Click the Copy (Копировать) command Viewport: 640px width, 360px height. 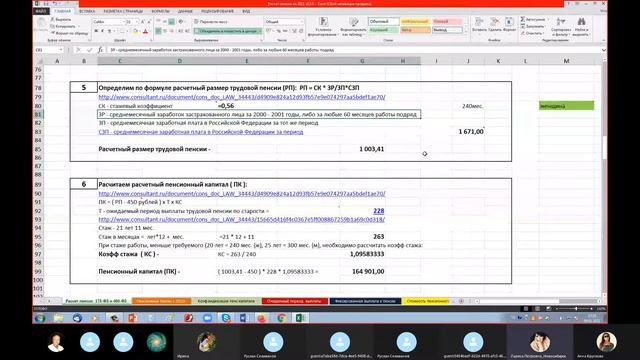(x=63, y=26)
